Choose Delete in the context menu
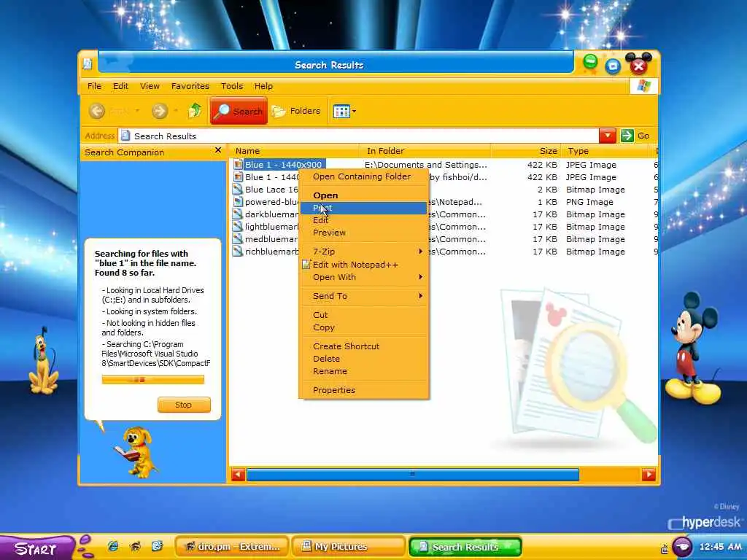The width and height of the screenshot is (747, 560). [x=364, y=359]
